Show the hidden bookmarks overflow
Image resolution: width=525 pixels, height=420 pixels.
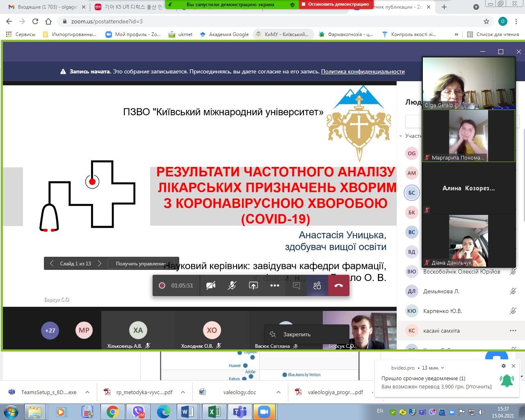[x=456, y=34]
